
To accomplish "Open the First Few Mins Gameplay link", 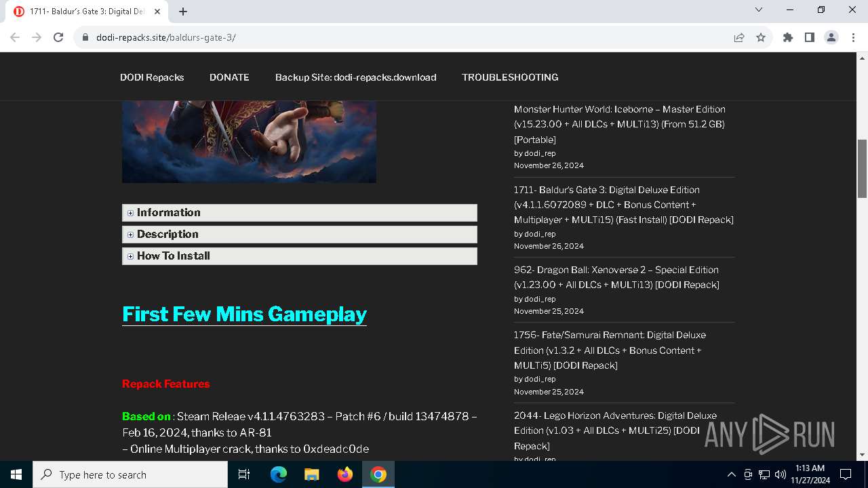I will pos(244,314).
